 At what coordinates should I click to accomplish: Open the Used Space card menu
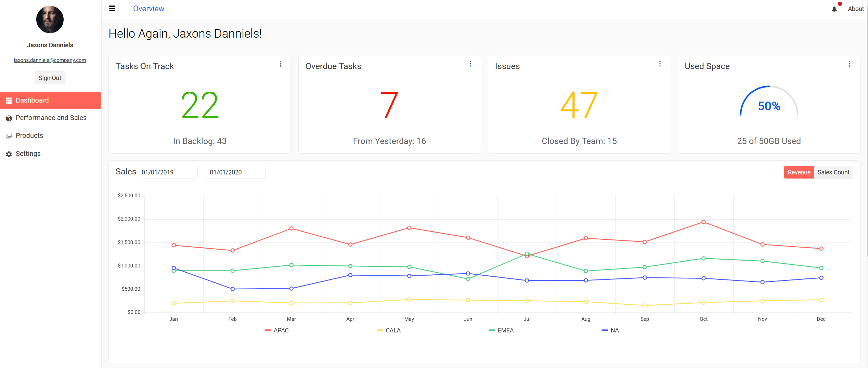[850, 64]
